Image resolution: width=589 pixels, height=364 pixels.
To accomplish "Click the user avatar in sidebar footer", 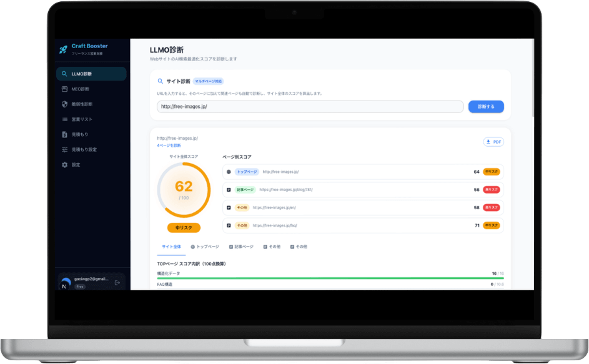I will [x=66, y=284].
